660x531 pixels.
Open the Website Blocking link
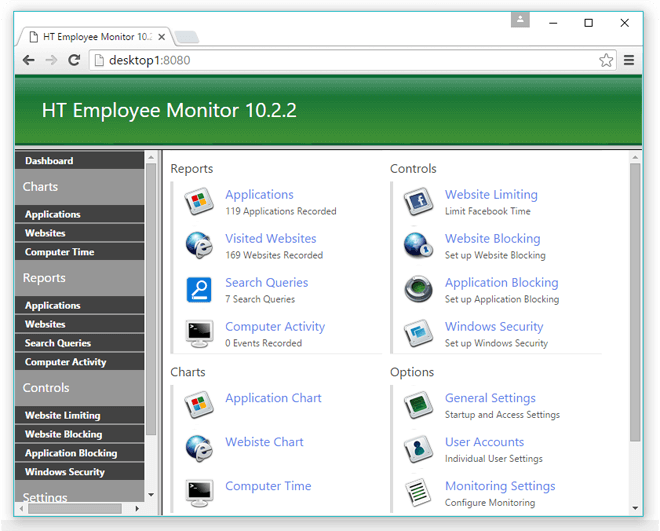point(492,238)
